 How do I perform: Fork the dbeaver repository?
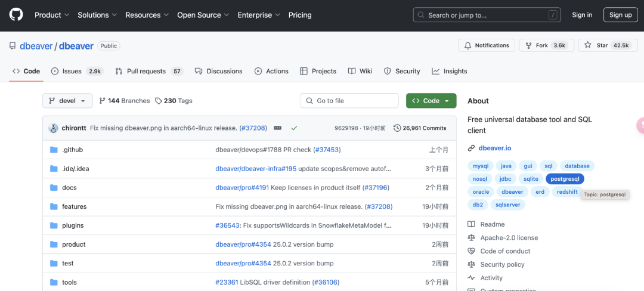point(546,45)
